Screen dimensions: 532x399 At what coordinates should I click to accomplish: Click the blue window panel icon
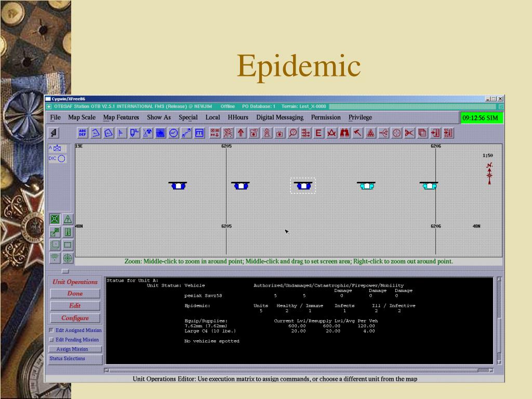coord(199,132)
